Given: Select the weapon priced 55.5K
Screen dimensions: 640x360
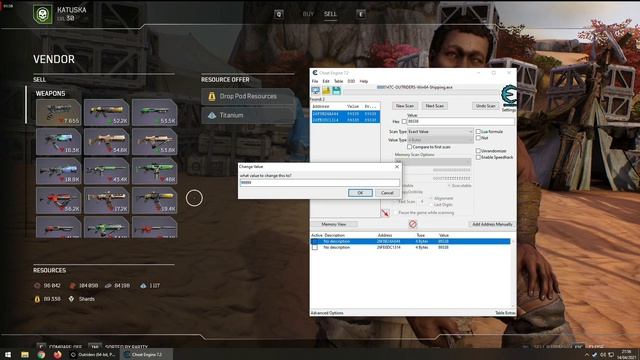Looking at the screenshot, I should [x=155, y=112].
